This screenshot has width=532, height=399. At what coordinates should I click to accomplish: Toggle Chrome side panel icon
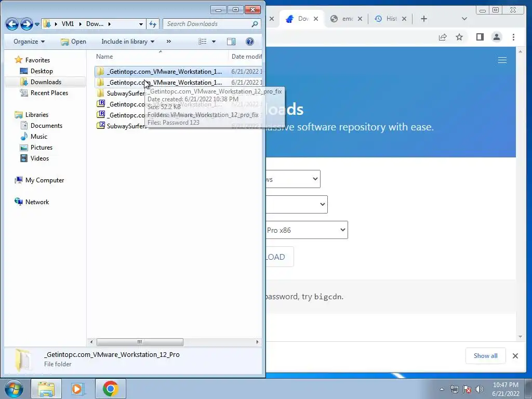click(x=480, y=37)
